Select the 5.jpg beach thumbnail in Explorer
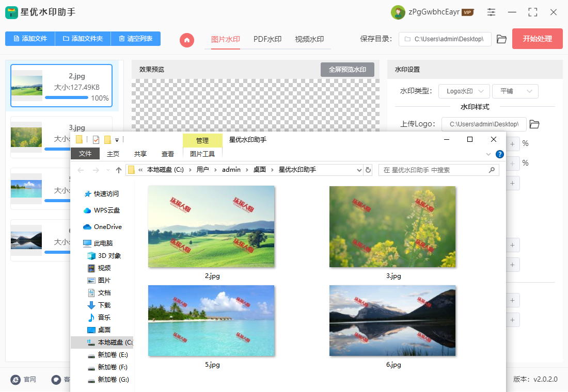This screenshot has height=392, width=568. pos(211,321)
